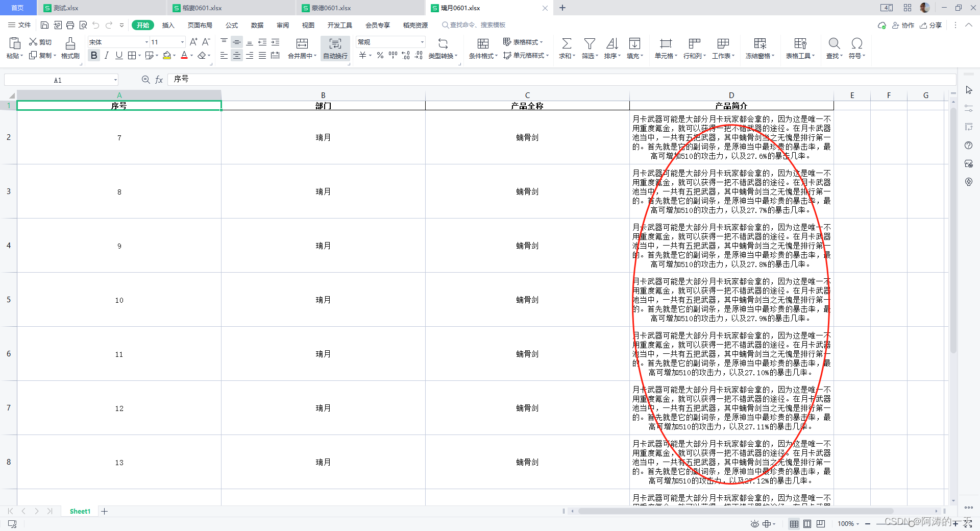Apply the red font color swatch
The width and height of the screenshot is (980, 531).
[184, 55]
